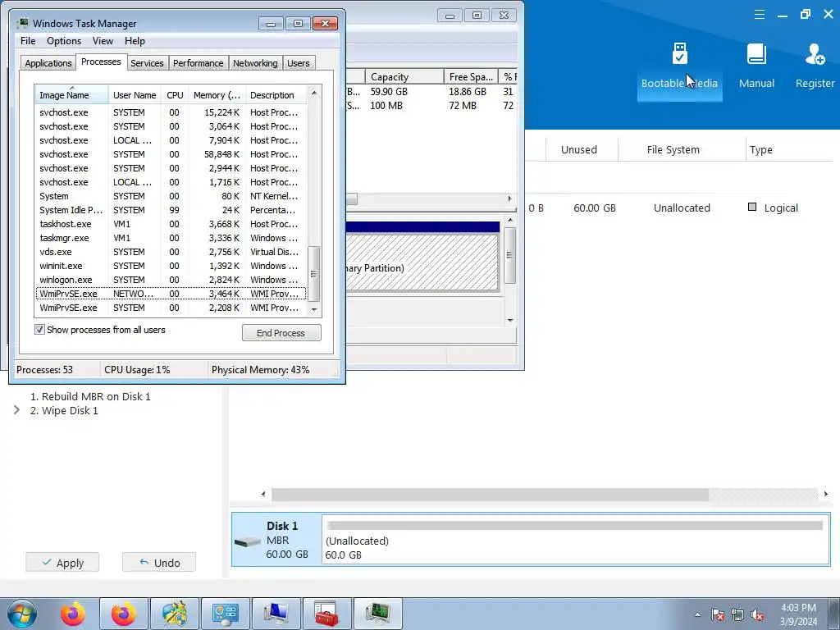Switch to the Networking tab

pyautogui.click(x=255, y=63)
